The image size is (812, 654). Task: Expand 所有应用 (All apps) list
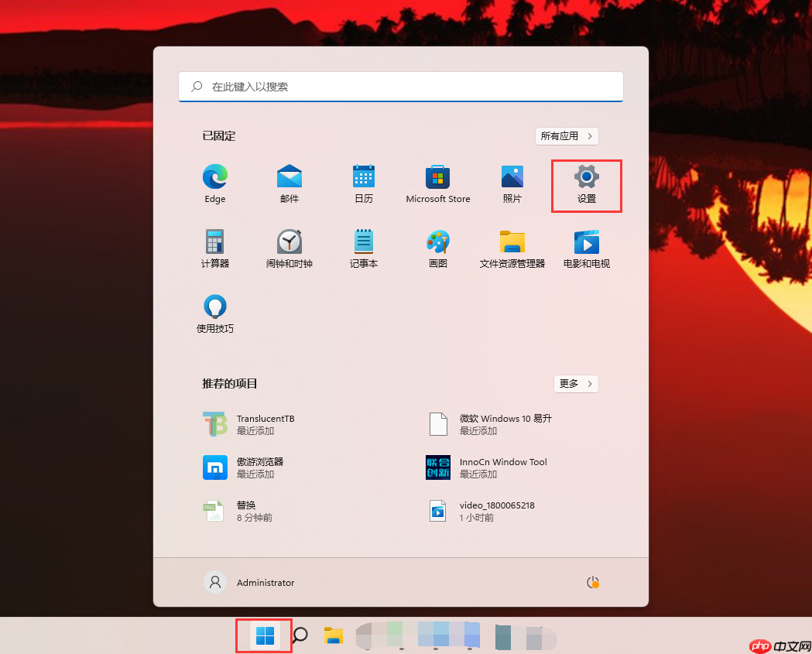coord(567,135)
